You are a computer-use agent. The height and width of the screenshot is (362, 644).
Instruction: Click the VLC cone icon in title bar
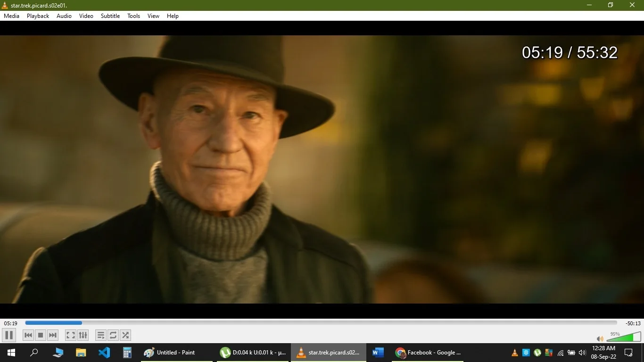pos(5,5)
